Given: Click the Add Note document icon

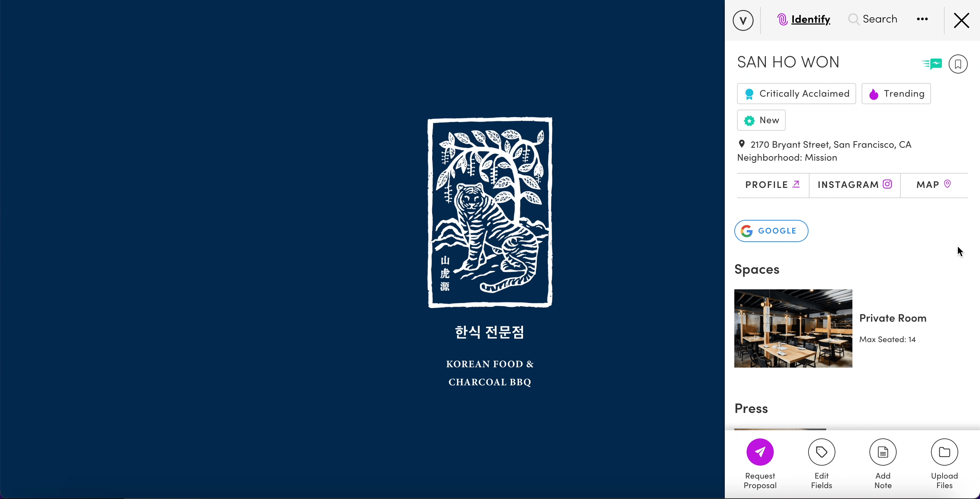Looking at the screenshot, I should click(x=883, y=452).
